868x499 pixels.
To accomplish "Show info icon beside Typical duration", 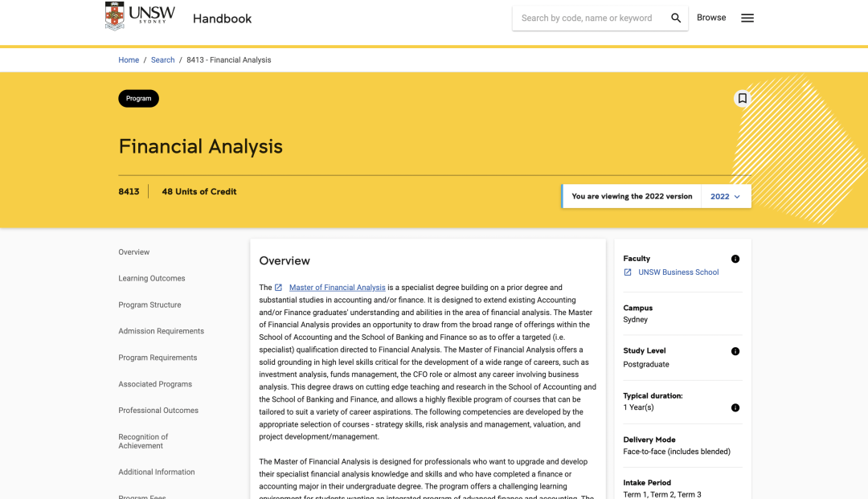I will 735,407.
